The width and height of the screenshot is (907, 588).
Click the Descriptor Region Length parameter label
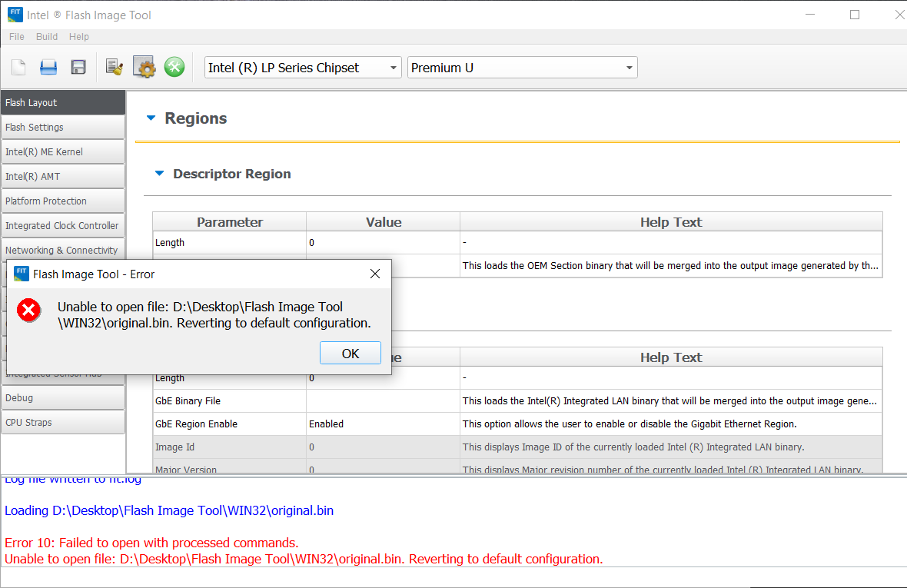point(170,243)
